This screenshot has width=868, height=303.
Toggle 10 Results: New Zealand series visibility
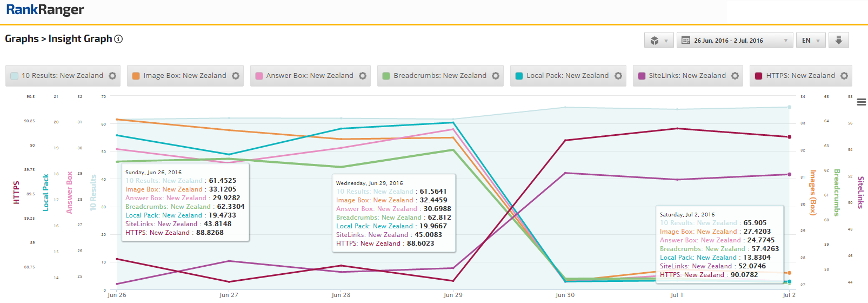point(62,76)
